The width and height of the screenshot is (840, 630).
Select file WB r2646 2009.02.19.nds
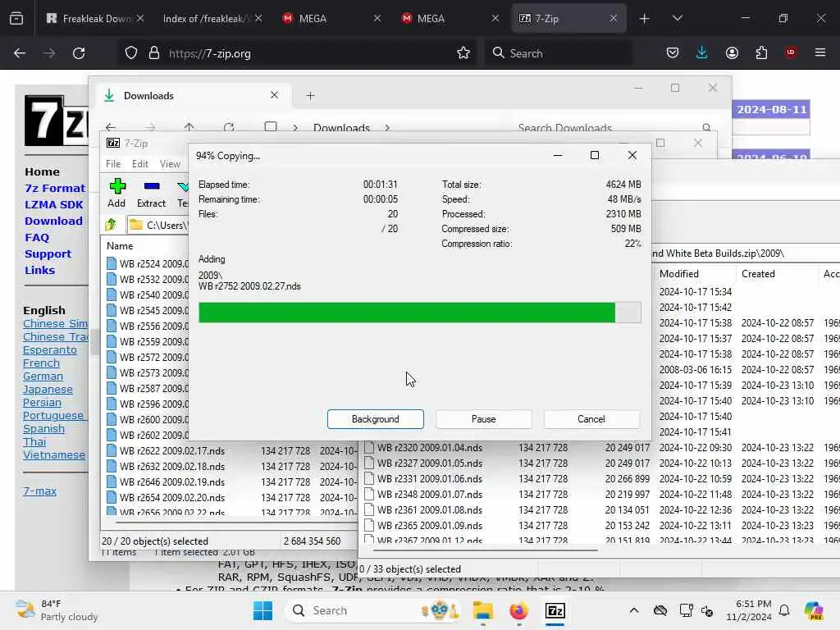tap(172, 482)
